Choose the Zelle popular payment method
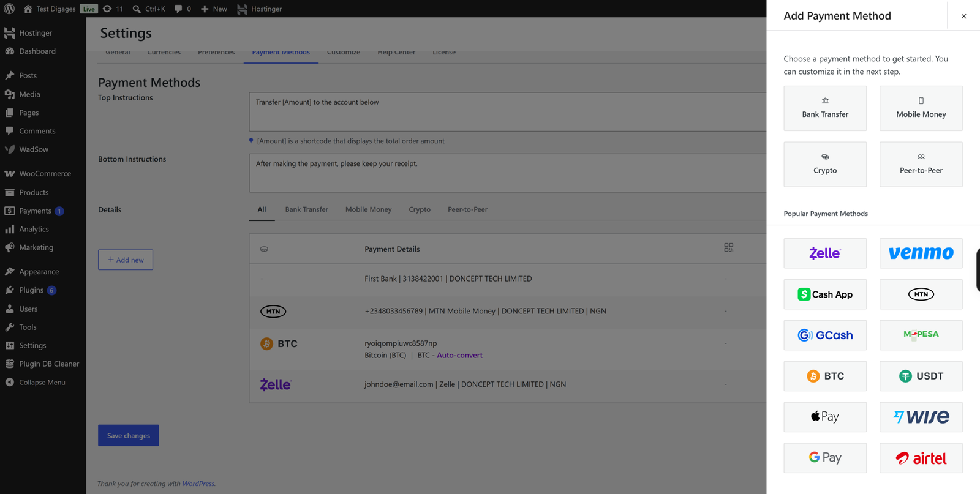Screen dimensions: 980x494 click(x=825, y=253)
